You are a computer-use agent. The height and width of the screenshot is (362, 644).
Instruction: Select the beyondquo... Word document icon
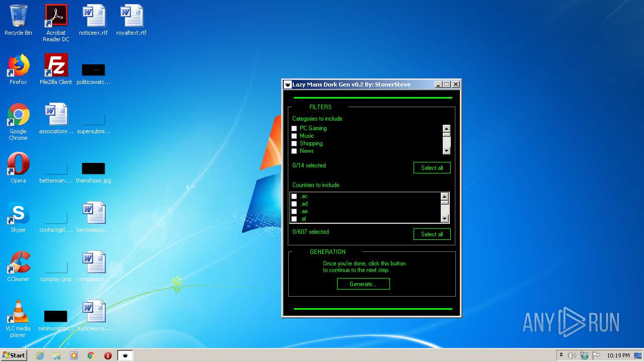(x=94, y=217)
